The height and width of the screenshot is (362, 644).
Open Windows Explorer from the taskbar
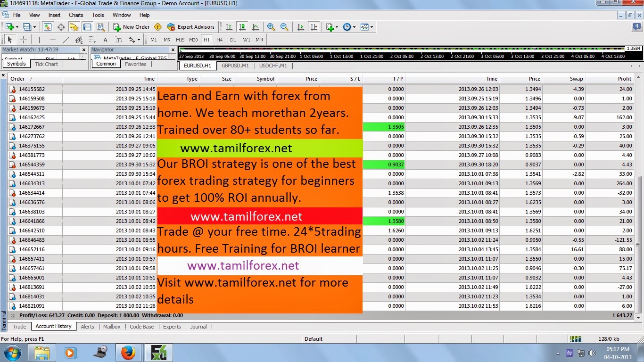[42, 353]
